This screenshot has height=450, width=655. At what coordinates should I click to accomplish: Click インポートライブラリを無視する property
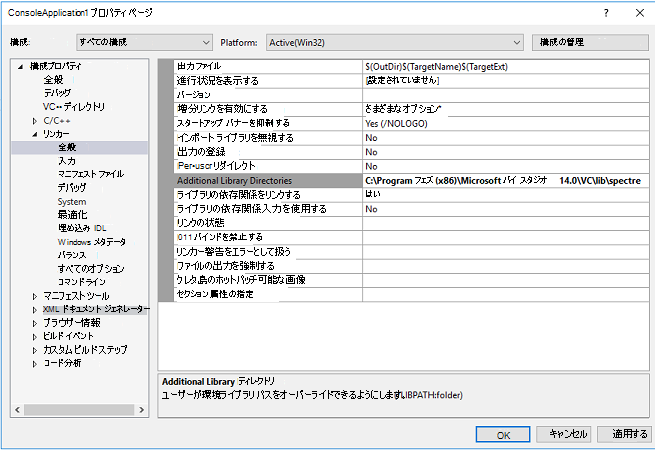point(268,138)
